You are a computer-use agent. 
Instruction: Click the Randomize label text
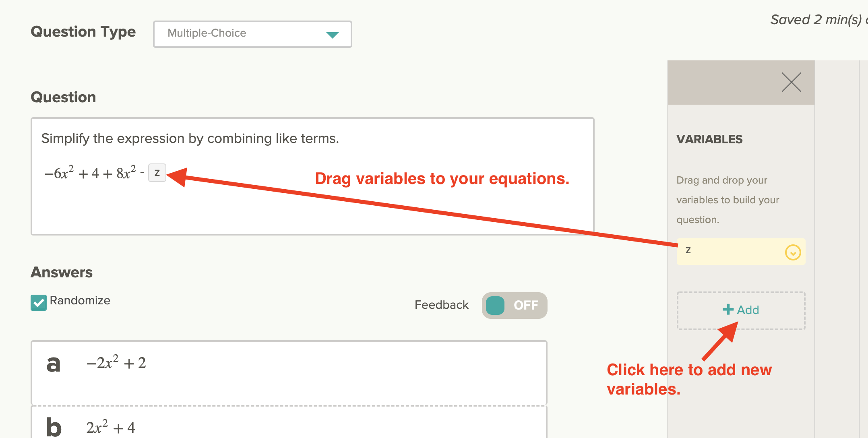point(80,300)
